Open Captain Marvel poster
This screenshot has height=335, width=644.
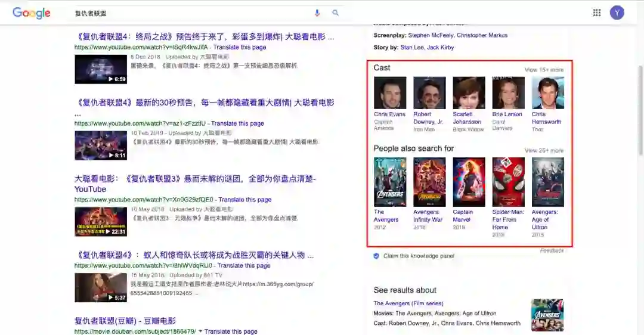tap(469, 182)
